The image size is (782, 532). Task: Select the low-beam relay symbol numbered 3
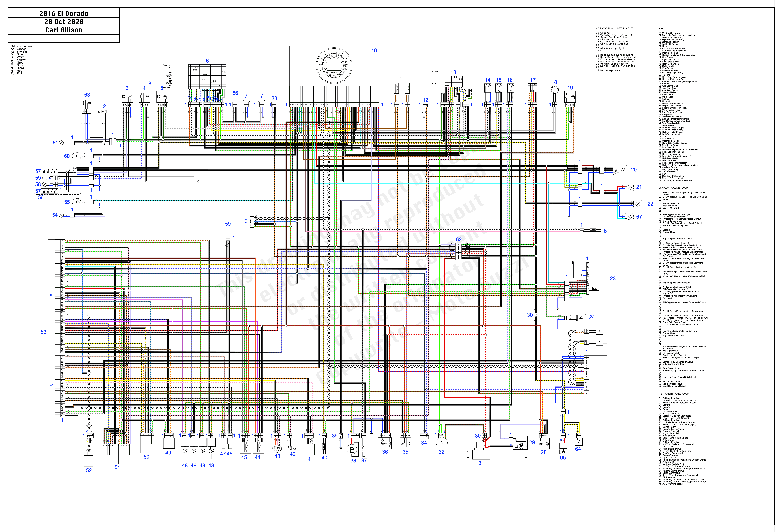coord(127,97)
